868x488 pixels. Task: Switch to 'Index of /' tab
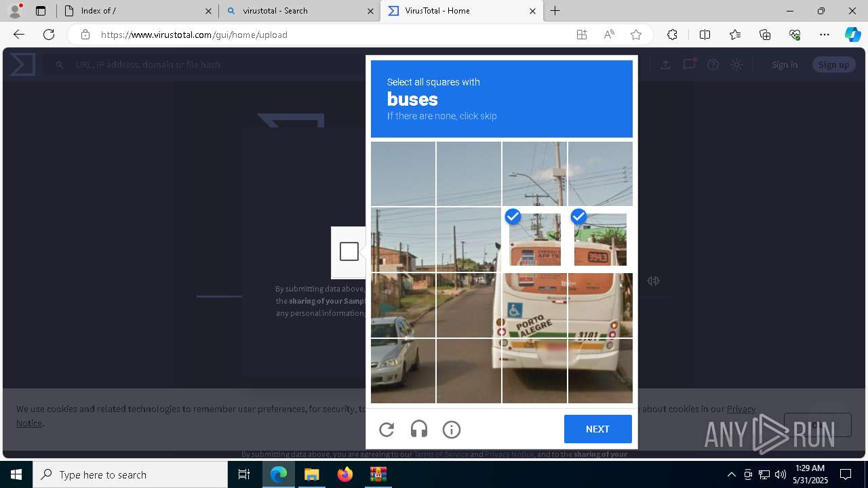[x=137, y=11]
